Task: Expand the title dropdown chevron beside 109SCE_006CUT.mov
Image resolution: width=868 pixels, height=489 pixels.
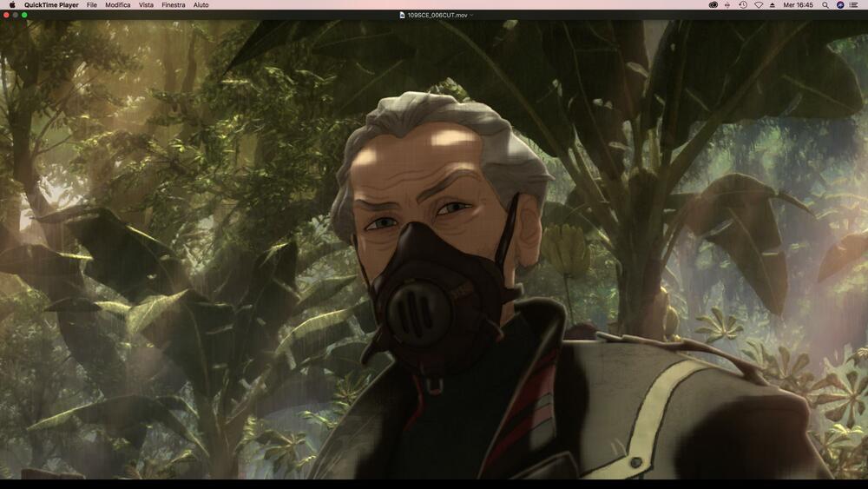Action: (471, 15)
